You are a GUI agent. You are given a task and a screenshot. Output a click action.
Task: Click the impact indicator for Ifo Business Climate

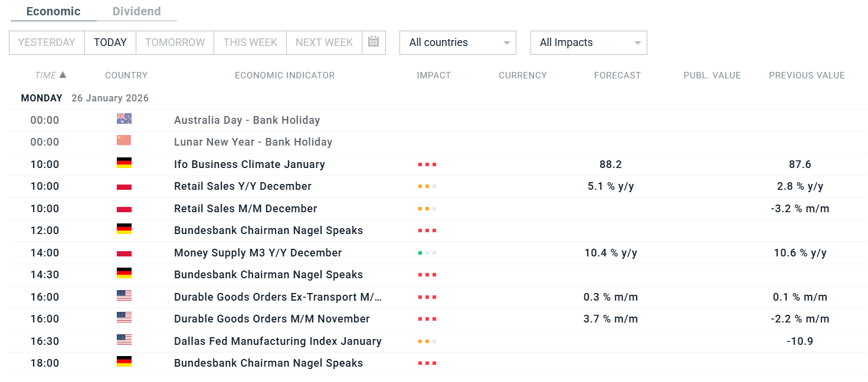coord(427,164)
